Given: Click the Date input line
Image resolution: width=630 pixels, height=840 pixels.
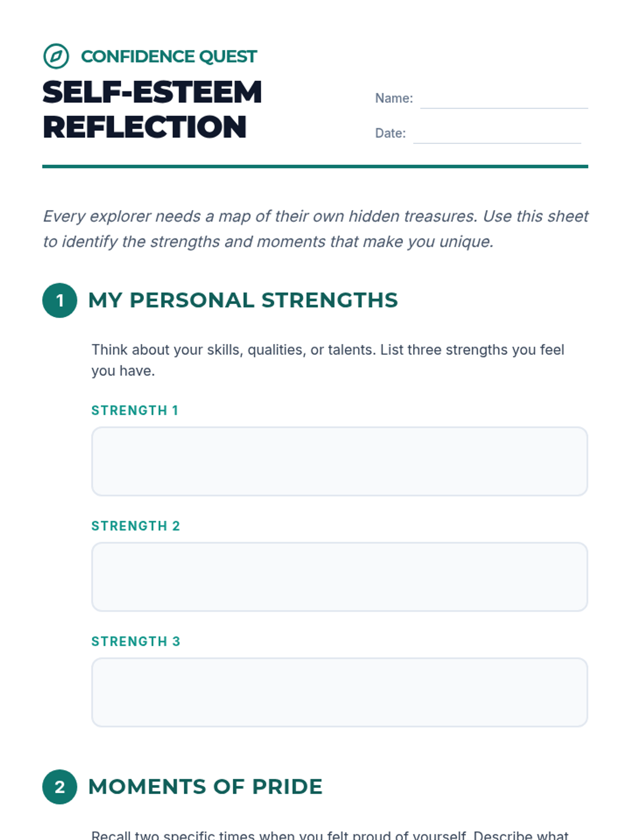Looking at the screenshot, I should coord(497,134).
